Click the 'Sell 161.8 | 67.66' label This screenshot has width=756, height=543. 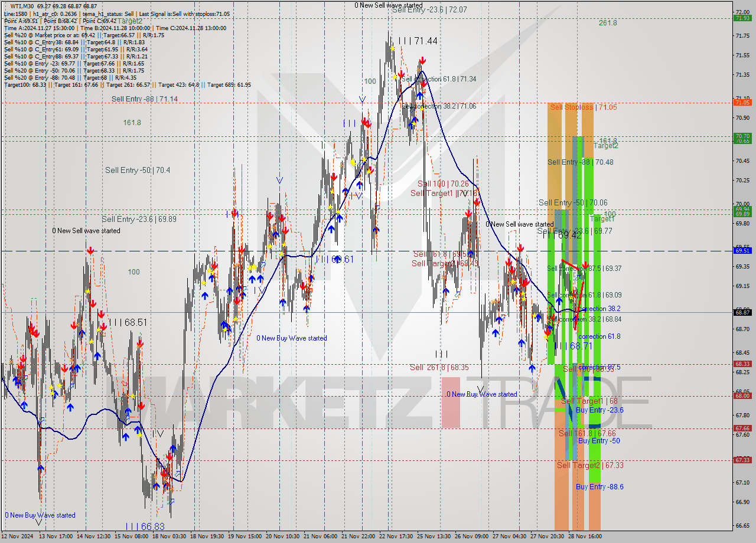pyautogui.click(x=587, y=433)
